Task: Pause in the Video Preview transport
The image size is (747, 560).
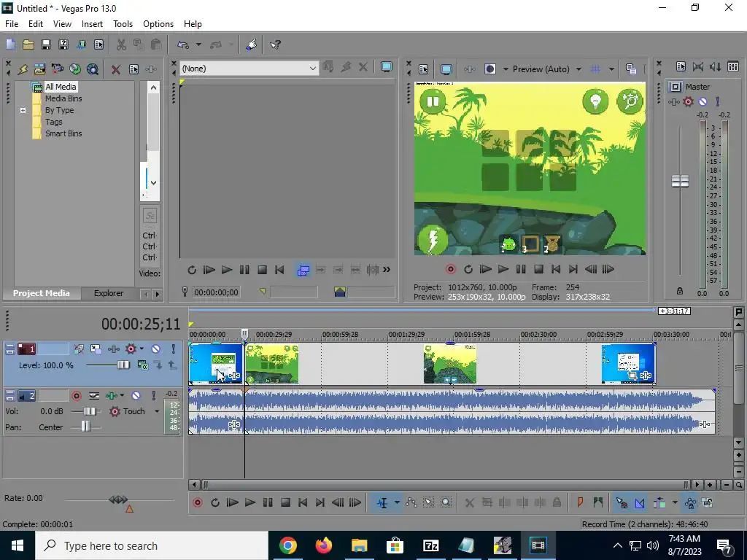Action: tap(521, 270)
